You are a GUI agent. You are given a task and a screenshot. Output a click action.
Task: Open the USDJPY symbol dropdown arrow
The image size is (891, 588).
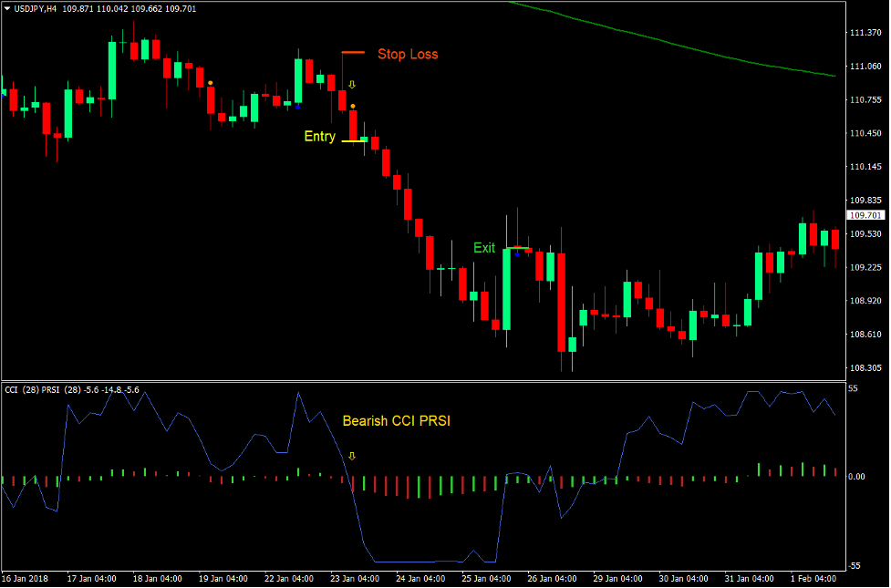(7, 6)
